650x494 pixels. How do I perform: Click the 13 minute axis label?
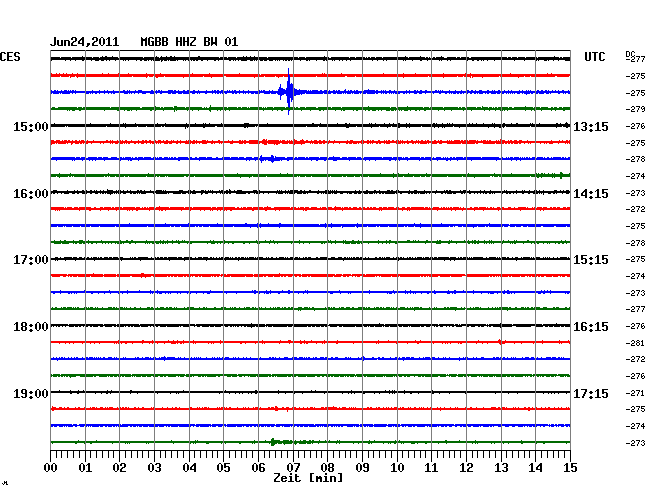[501, 467]
